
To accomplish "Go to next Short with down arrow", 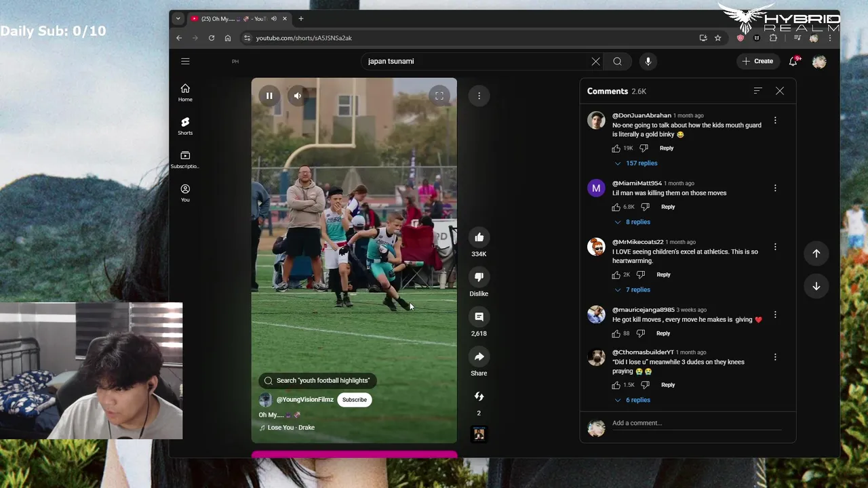I will pos(816,286).
